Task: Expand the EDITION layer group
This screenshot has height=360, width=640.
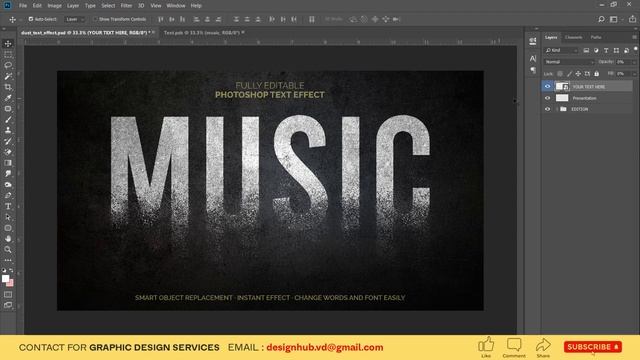Action: [x=557, y=109]
